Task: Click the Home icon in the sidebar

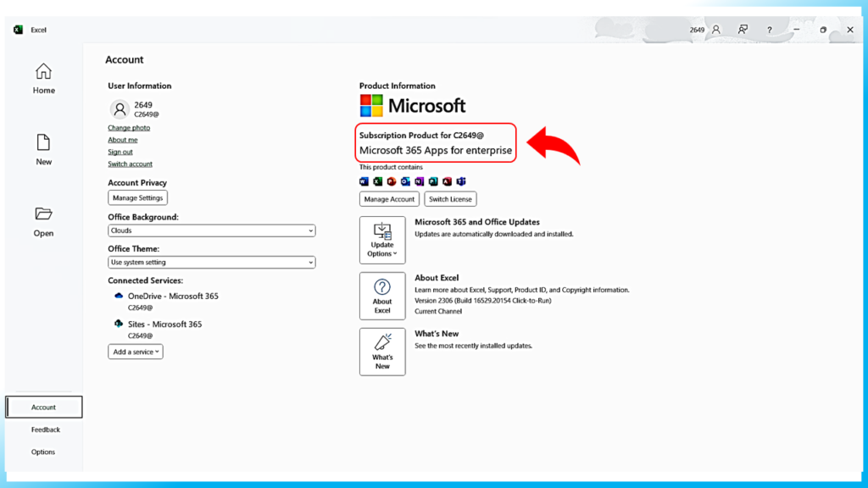Action: click(x=43, y=72)
